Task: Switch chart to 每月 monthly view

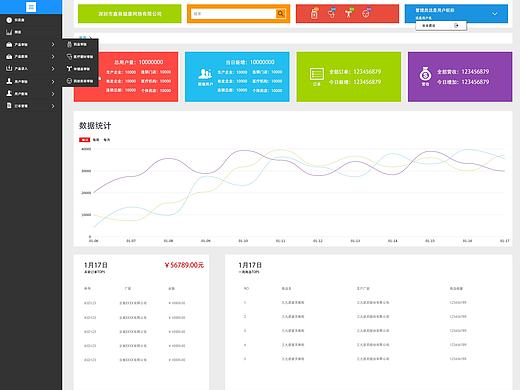Action: coord(107,140)
